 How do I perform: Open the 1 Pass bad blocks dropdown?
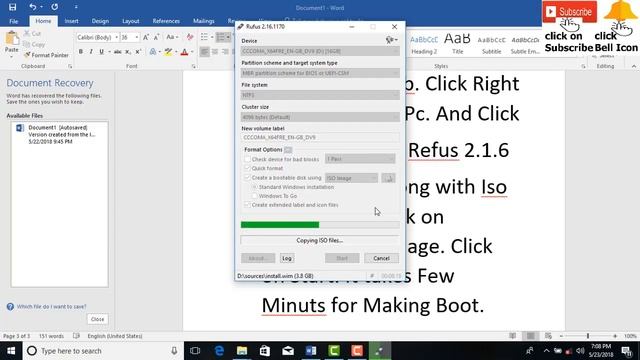click(x=360, y=159)
